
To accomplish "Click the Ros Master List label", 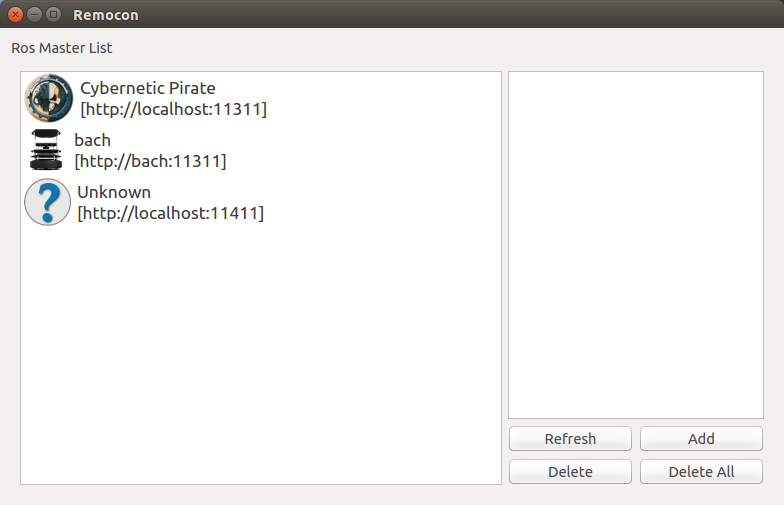I will coord(62,48).
